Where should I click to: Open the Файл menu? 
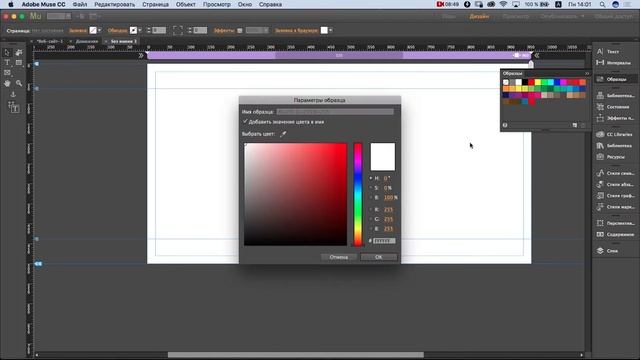[80, 4]
